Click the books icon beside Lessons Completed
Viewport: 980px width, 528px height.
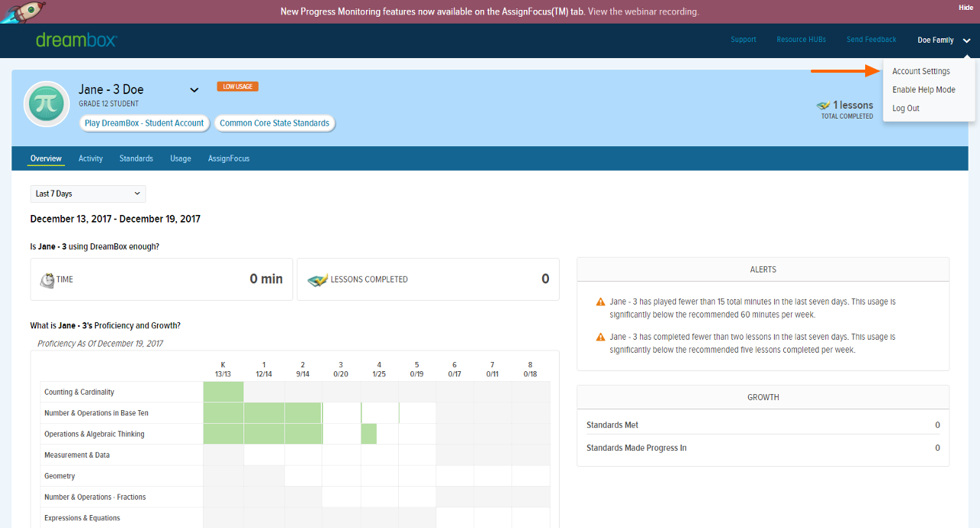318,280
